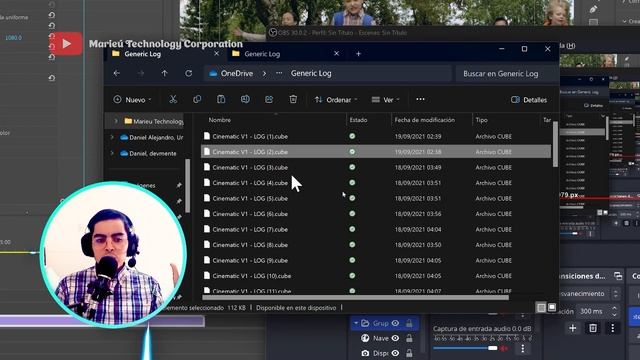Lock the Grup source in OBS
This screenshot has height=360, width=640.
tap(409, 323)
